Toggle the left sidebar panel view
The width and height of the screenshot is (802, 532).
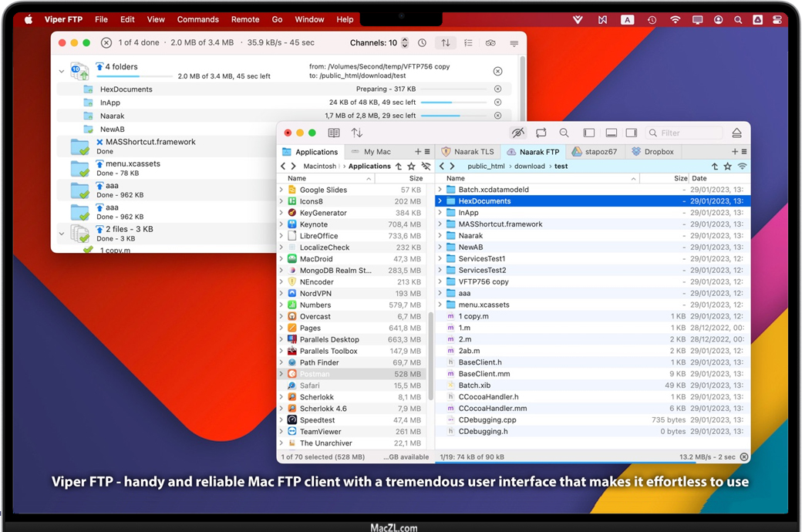tap(589, 133)
